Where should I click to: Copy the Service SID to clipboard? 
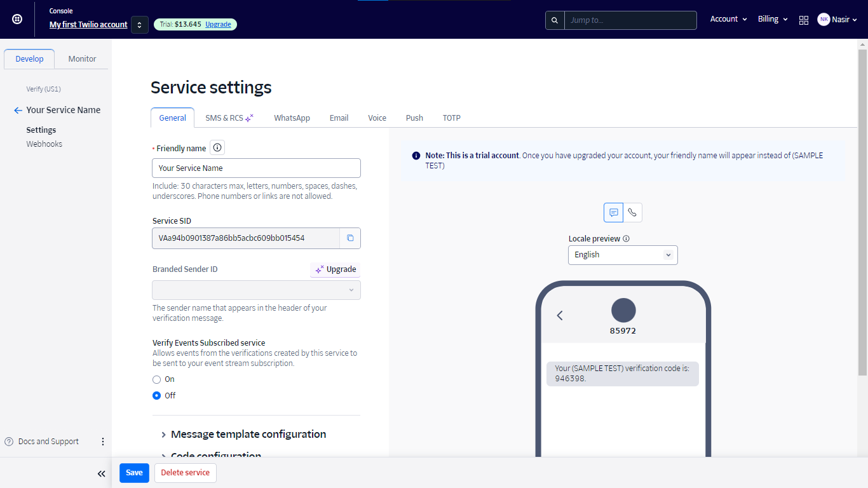tap(350, 238)
